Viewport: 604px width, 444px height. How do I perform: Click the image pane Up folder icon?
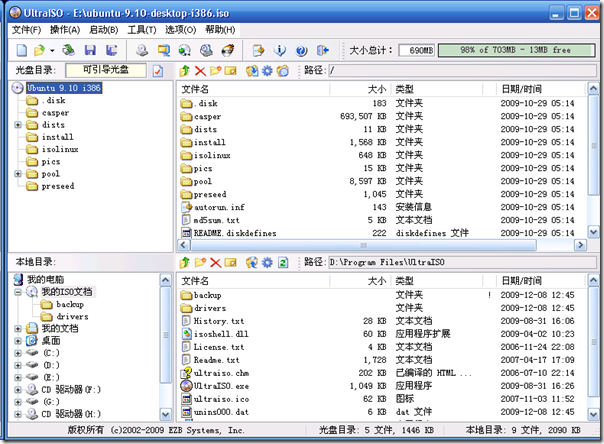[x=185, y=70]
